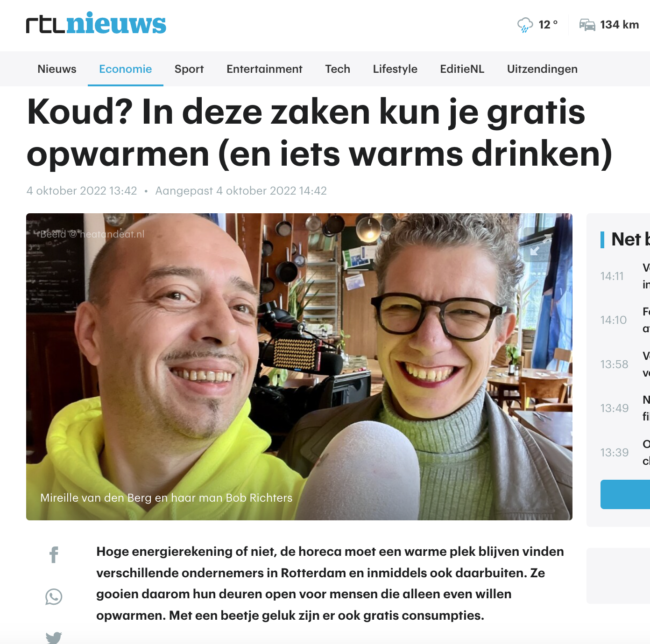Share the article via WhatsApp

click(54, 597)
